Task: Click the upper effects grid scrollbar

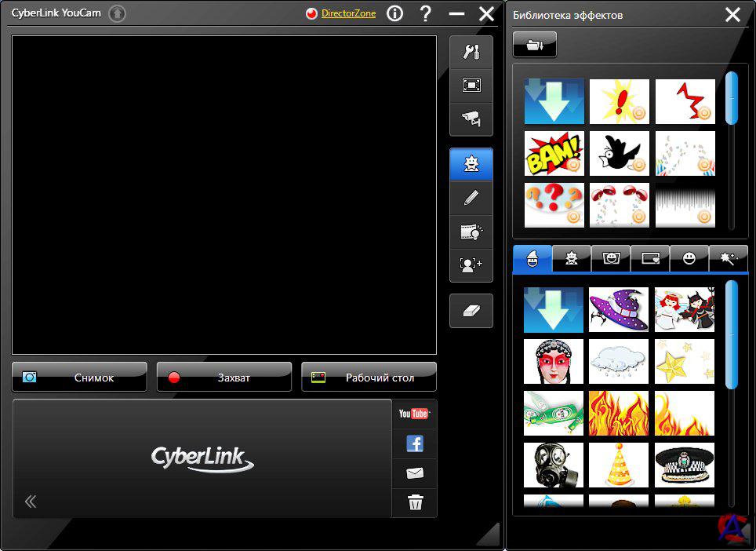Action: click(732, 98)
